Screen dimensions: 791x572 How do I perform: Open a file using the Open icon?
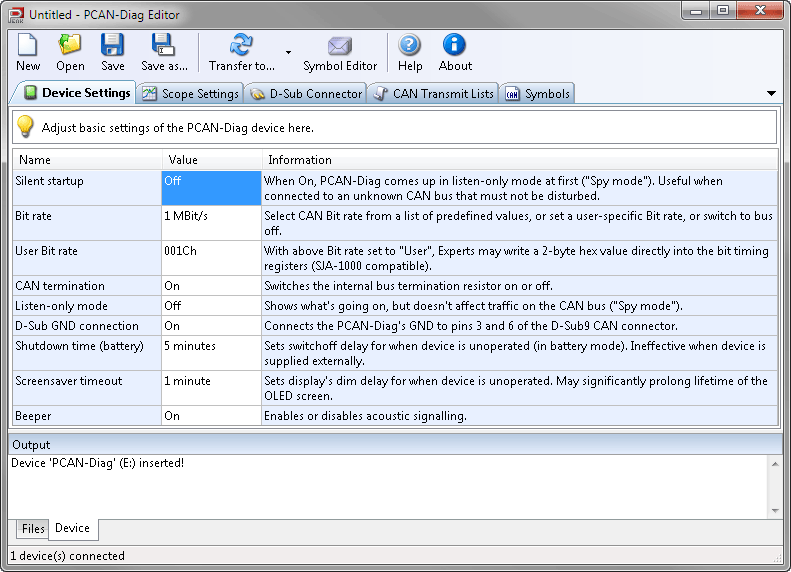click(70, 46)
